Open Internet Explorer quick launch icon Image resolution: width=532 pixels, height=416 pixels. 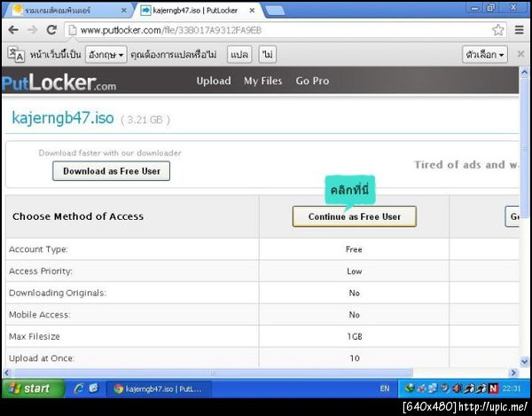click(79, 389)
